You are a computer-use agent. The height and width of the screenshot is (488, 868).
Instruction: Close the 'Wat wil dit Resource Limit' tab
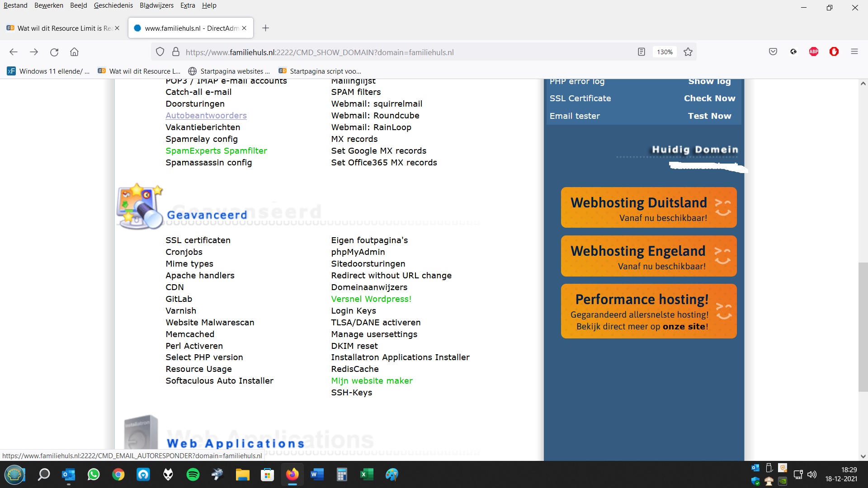[117, 28]
